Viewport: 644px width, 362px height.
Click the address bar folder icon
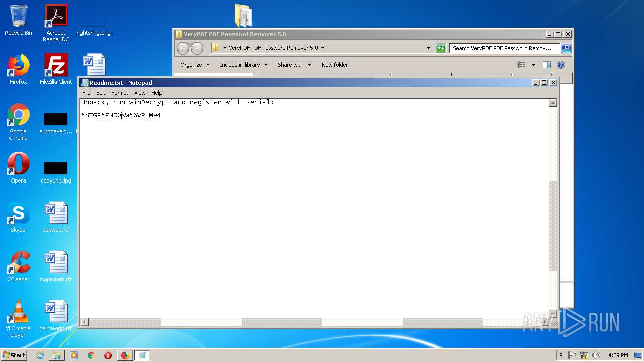click(x=216, y=48)
